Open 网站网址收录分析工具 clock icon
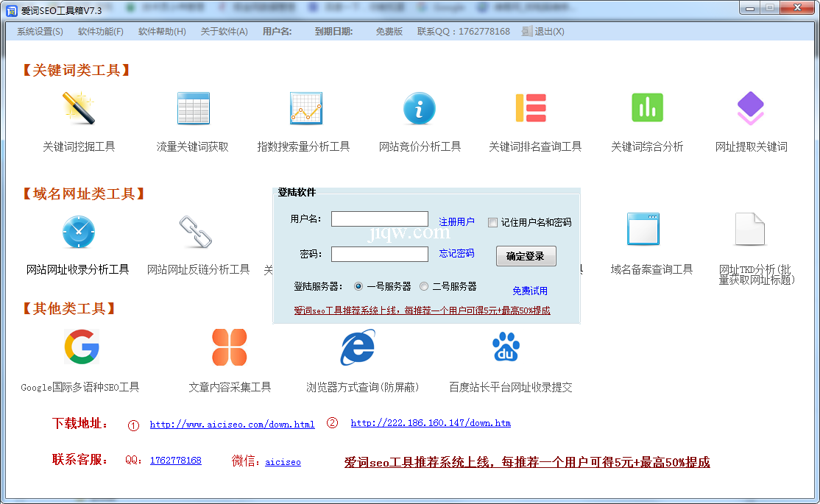The image size is (820, 504). (x=79, y=232)
